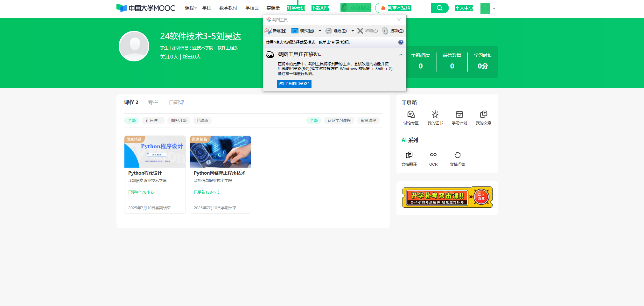The image size is (644, 306).
Task: Click the 关注0人 text
Action: coord(169,57)
